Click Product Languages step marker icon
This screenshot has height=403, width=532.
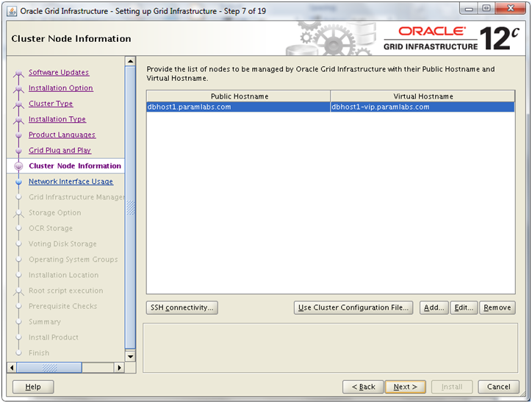tap(18, 135)
